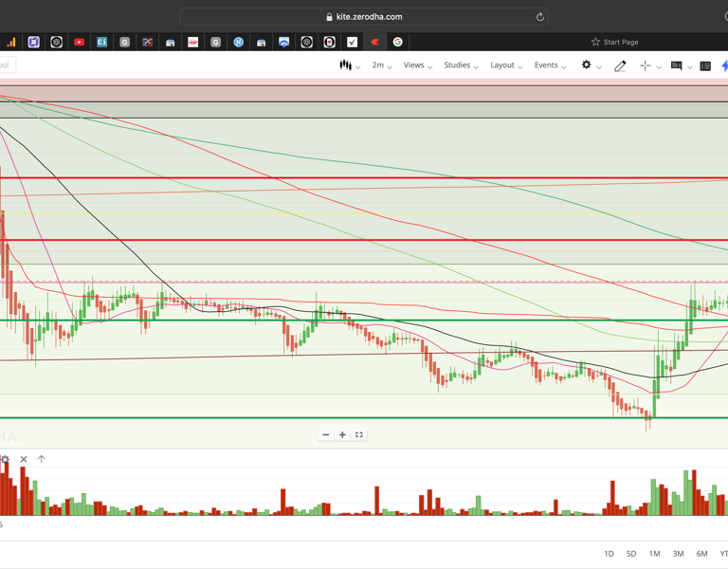Select the 1D range

[x=609, y=554]
